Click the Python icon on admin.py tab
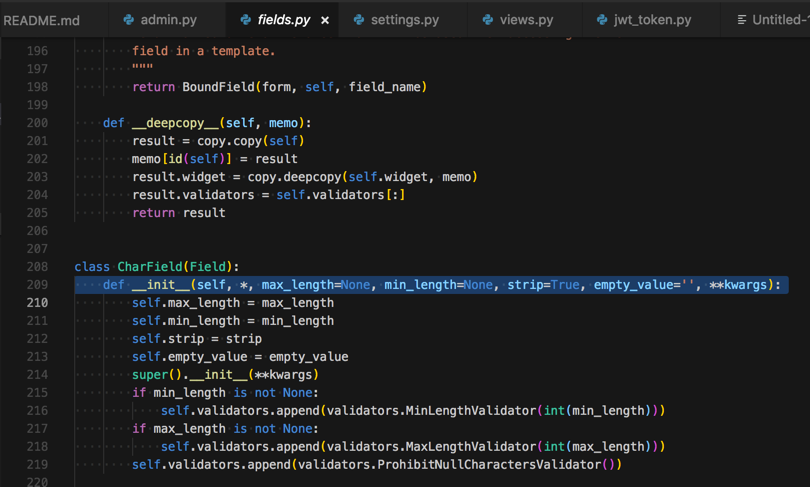 click(x=128, y=20)
